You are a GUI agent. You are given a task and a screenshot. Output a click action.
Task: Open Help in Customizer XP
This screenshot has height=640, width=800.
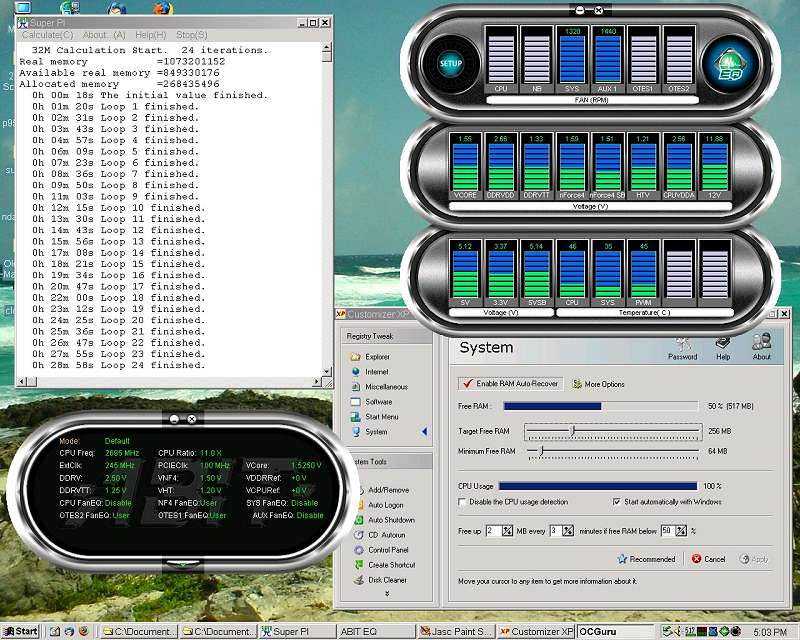click(723, 349)
